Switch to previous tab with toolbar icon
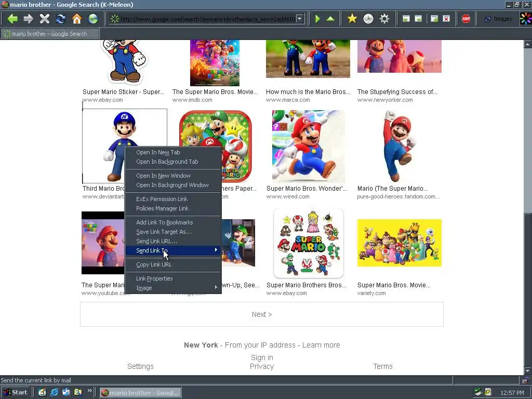 [x=406, y=19]
